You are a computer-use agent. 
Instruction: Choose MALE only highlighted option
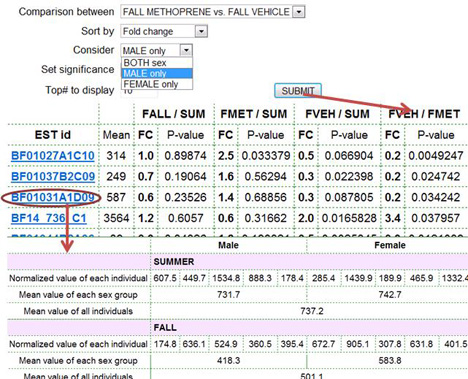coord(157,73)
